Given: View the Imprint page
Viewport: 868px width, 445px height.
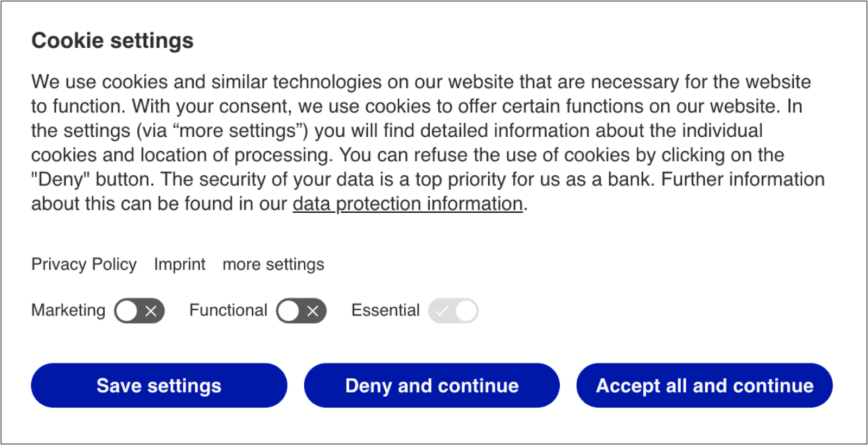Looking at the screenshot, I should pyautogui.click(x=180, y=264).
